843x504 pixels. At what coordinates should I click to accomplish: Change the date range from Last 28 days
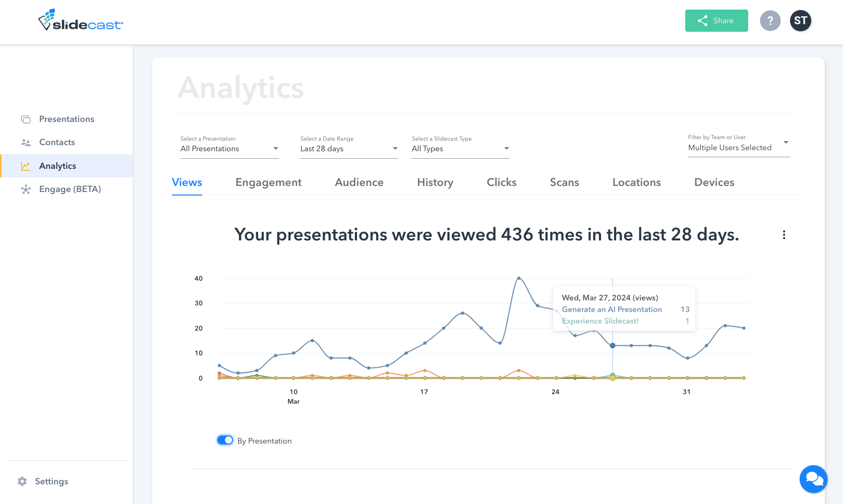[349, 148]
